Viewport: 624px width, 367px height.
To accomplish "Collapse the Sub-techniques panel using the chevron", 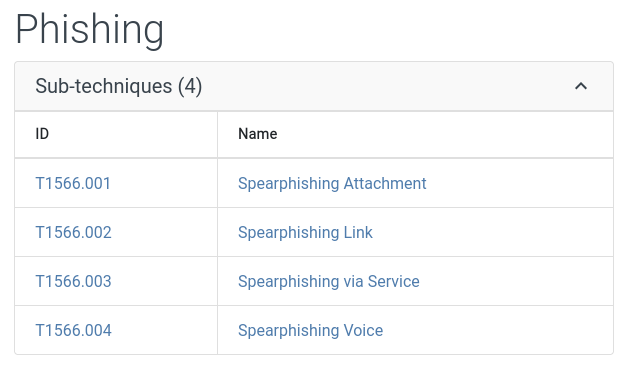I will [x=581, y=86].
